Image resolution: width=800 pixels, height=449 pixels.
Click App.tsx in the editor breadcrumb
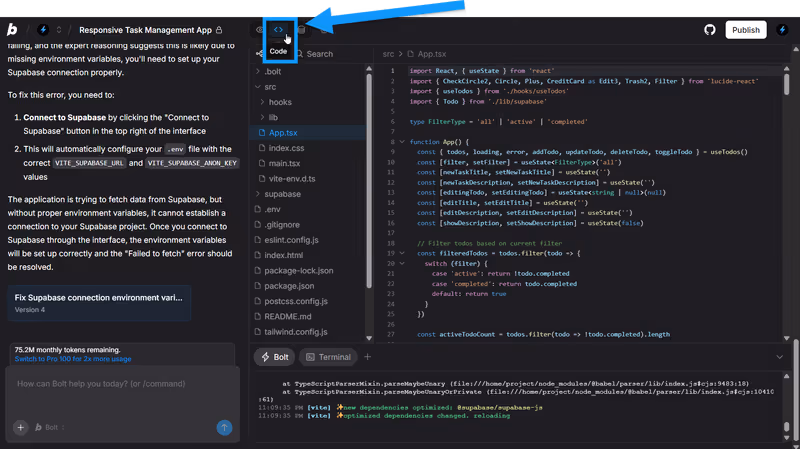tap(432, 54)
